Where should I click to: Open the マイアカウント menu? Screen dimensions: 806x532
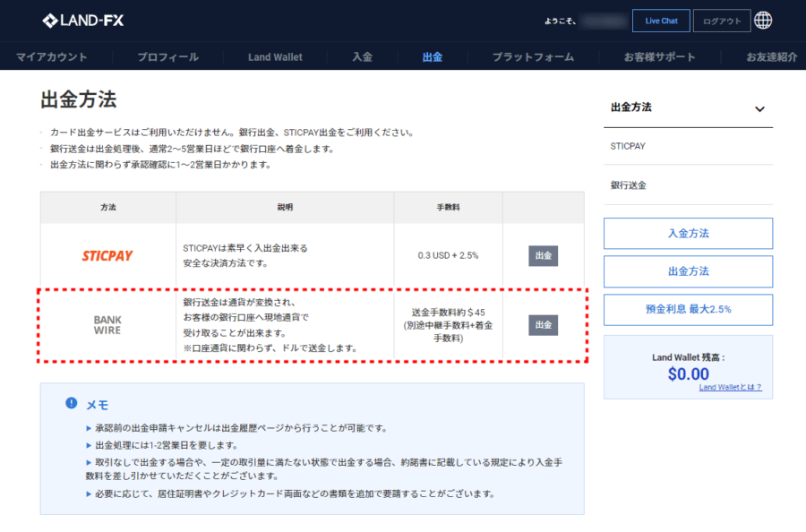(x=51, y=57)
